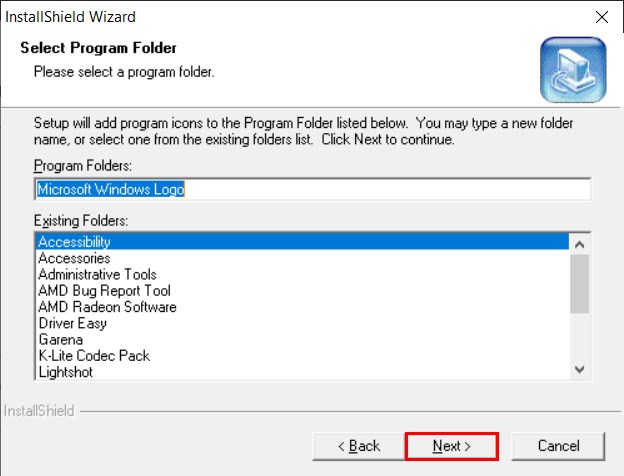This screenshot has height=476, width=624.
Task: Select the AMD Bug Report Tool folder
Action: [x=302, y=291]
